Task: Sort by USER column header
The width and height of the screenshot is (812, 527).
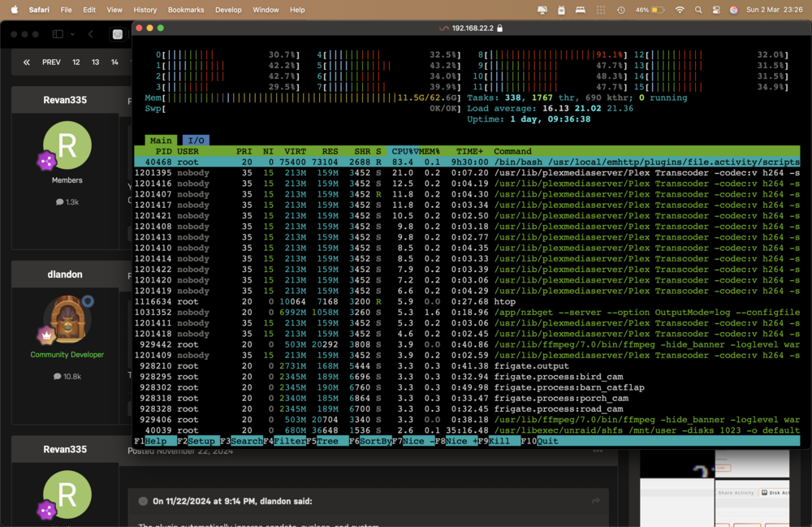Action: pyautogui.click(x=188, y=151)
